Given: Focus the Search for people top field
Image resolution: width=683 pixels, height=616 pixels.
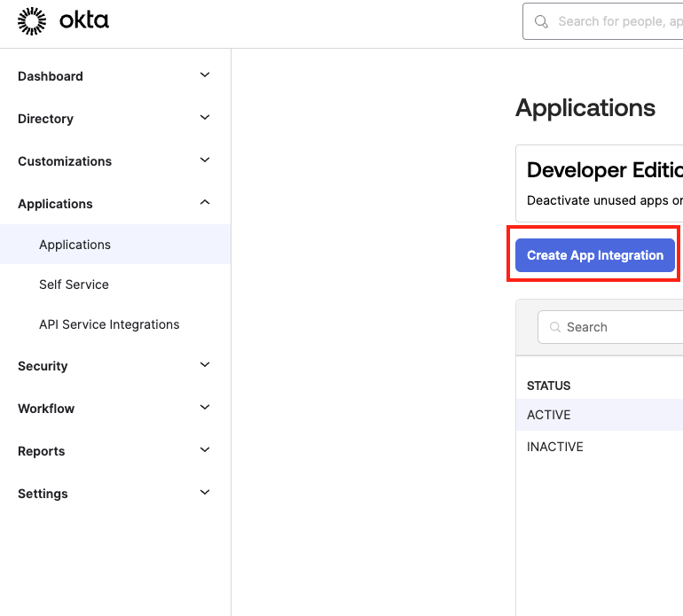Looking at the screenshot, I should (x=603, y=21).
